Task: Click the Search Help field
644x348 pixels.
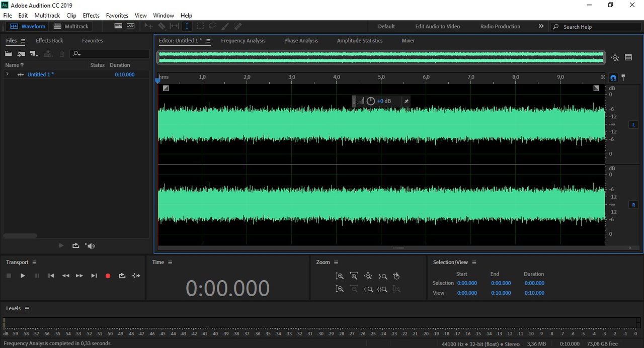Action: coord(596,27)
